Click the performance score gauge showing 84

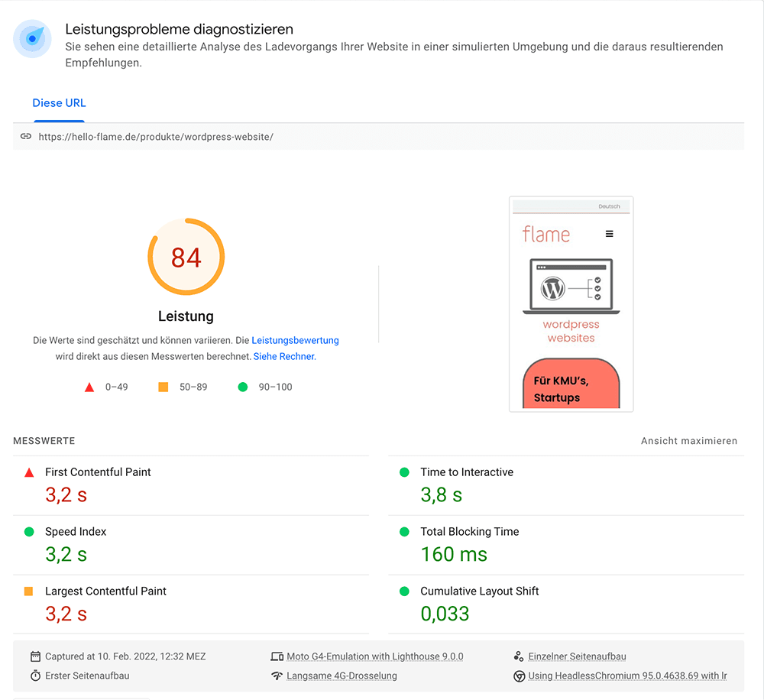pyautogui.click(x=186, y=257)
